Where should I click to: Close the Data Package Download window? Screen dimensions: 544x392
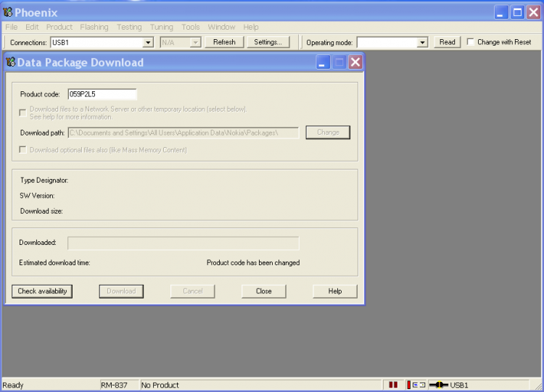(x=355, y=62)
